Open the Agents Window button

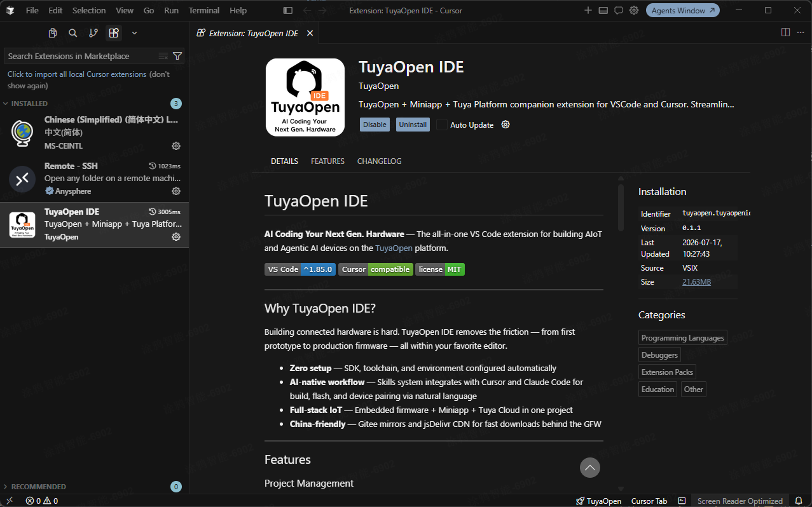coord(683,10)
